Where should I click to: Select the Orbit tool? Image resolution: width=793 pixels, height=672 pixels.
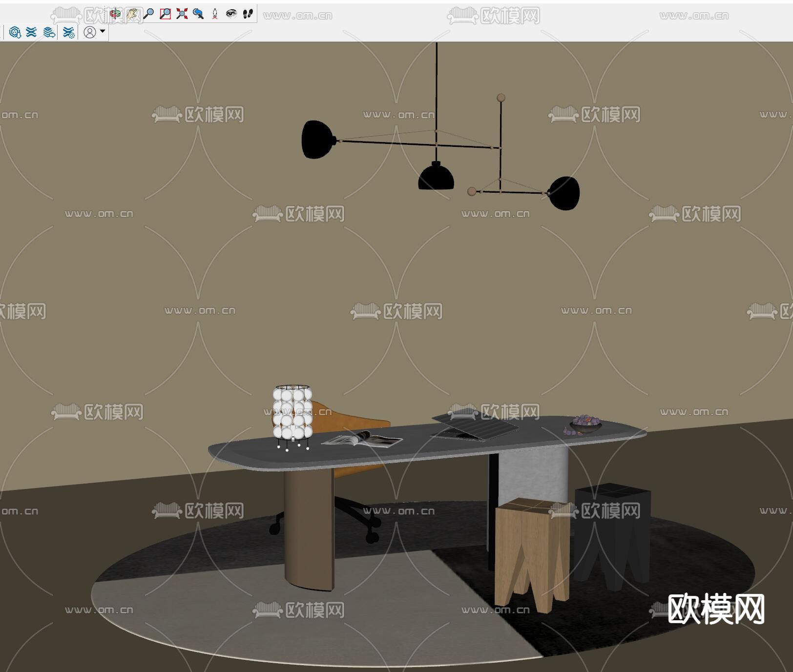(115, 14)
